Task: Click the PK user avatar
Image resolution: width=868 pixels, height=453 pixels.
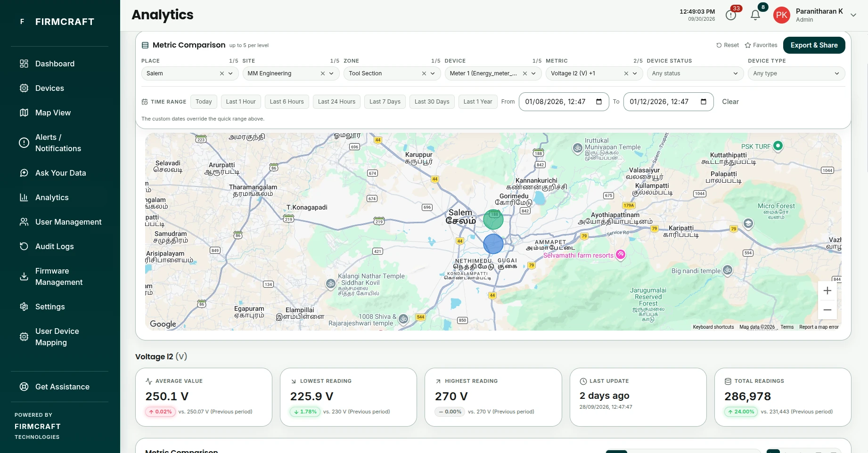Action: [x=782, y=15]
